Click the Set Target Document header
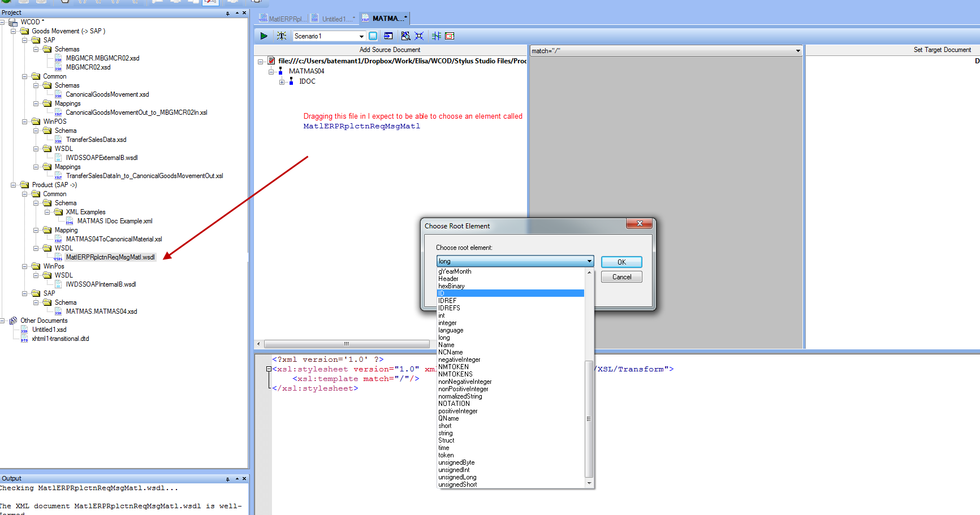980x515 pixels. pos(942,50)
